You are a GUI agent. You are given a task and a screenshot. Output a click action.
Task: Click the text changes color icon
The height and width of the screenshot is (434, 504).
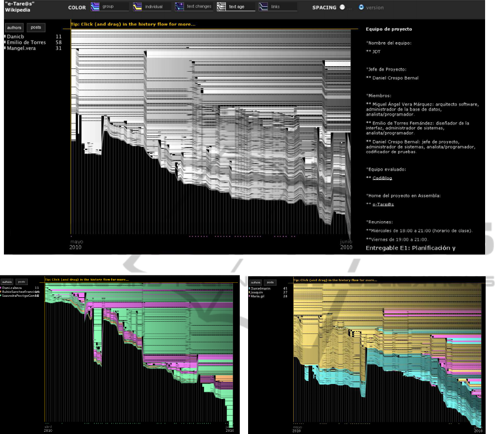[180, 7]
